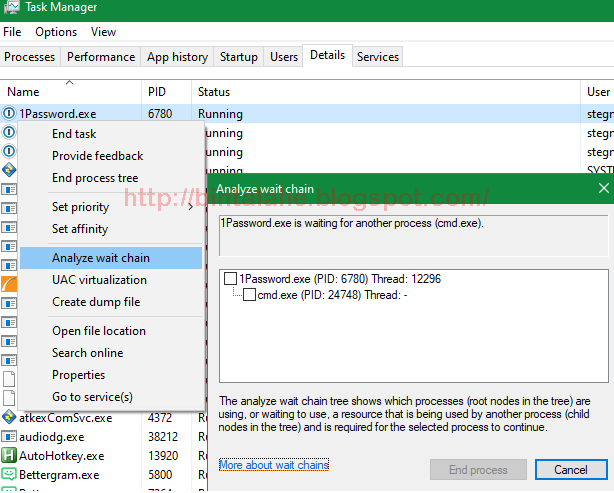This screenshot has width=614, height=493.
Task: Tick the 1Password.exe PID 6780 checkbox
Action: (230, 279)
